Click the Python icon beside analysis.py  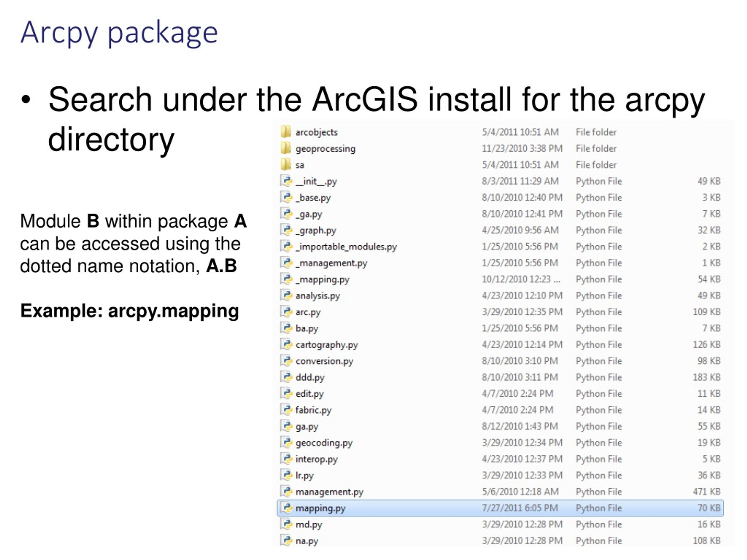click(286, 295)
